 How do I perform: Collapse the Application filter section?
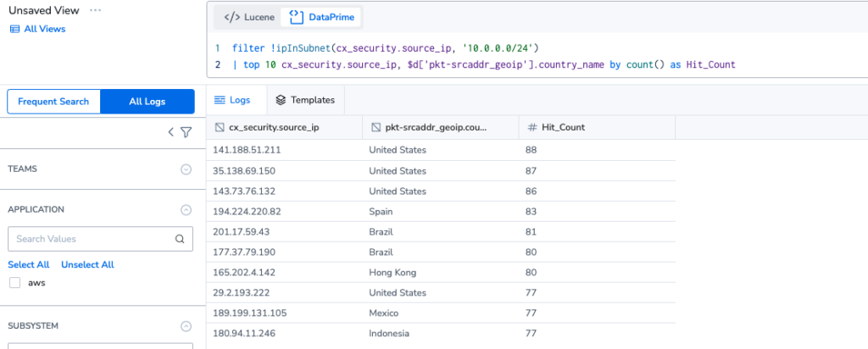[x=186, y=209]
